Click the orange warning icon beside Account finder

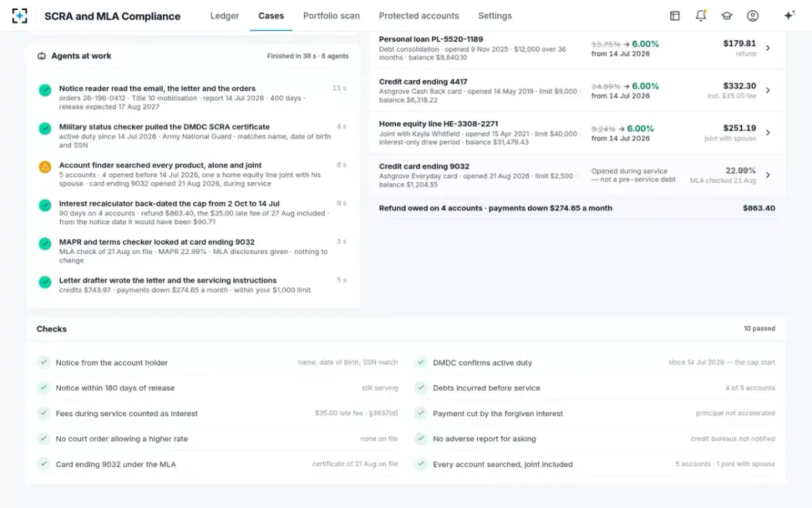(45, 167)
